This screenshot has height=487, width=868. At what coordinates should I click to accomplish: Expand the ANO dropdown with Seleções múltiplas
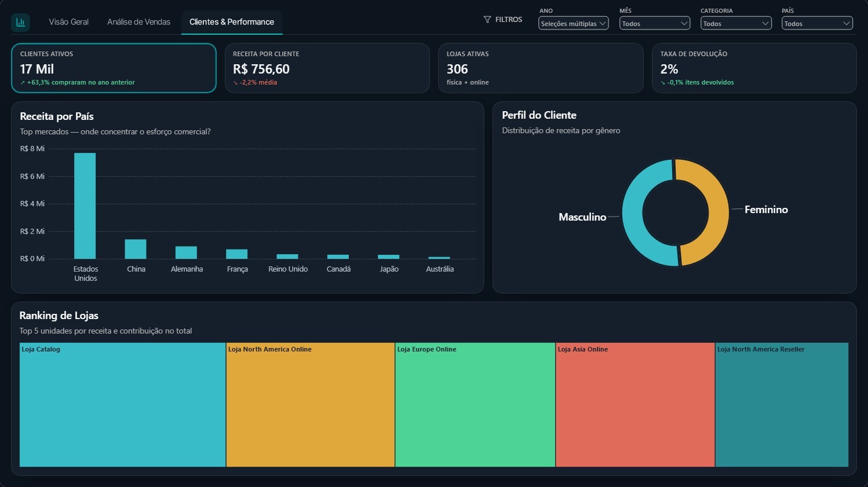tap(574, 24)
